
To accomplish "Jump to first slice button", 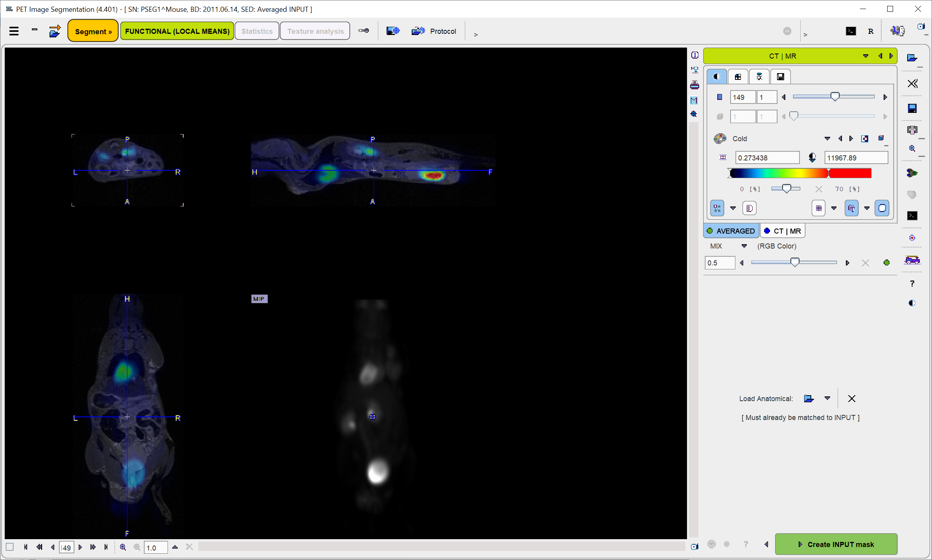I will (x=26, y=547).
